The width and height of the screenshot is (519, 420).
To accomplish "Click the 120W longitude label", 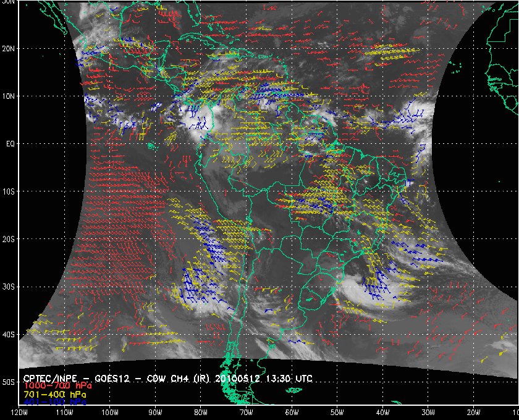I will (x=19, y=413).
